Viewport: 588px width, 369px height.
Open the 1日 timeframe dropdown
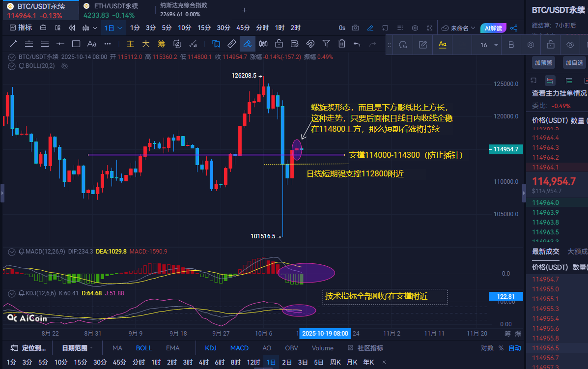point(113,28)
